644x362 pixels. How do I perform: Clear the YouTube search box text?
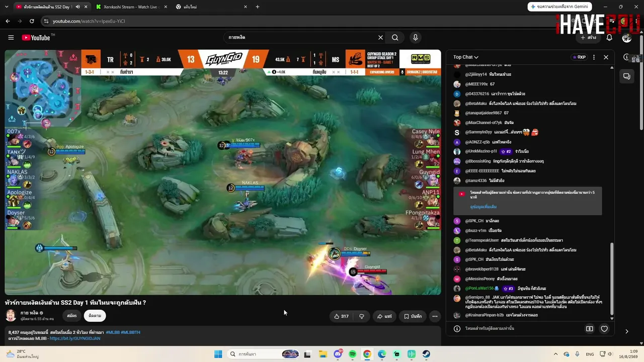click(380, 37)
